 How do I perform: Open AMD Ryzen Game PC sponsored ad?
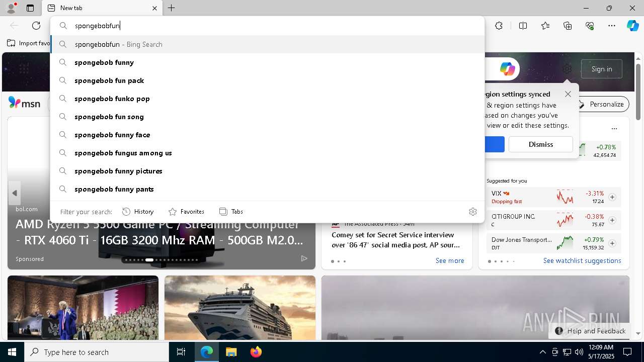(159, 232)
